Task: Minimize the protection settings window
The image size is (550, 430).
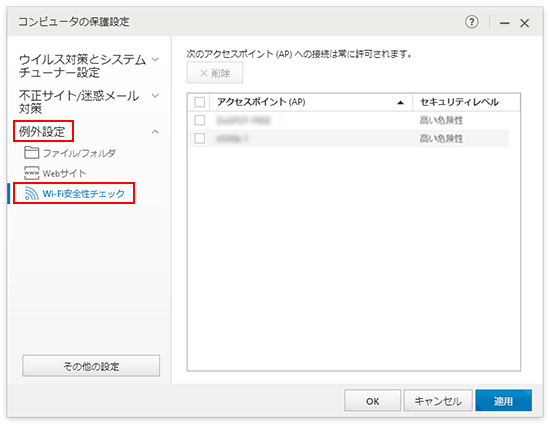Action: 504,23
